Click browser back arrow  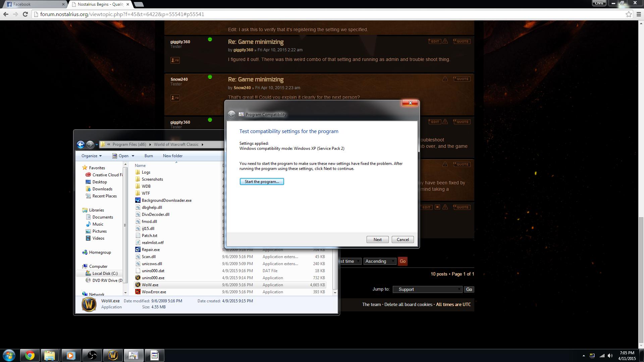(x=6, y=14)
